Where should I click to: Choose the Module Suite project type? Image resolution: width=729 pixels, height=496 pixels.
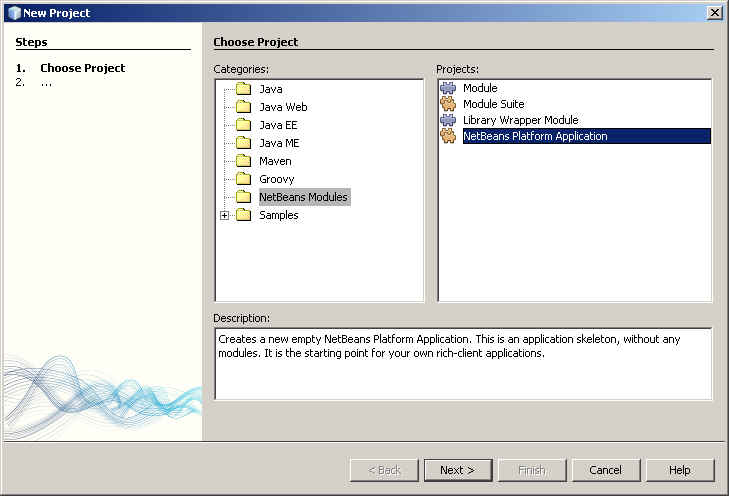494,104
